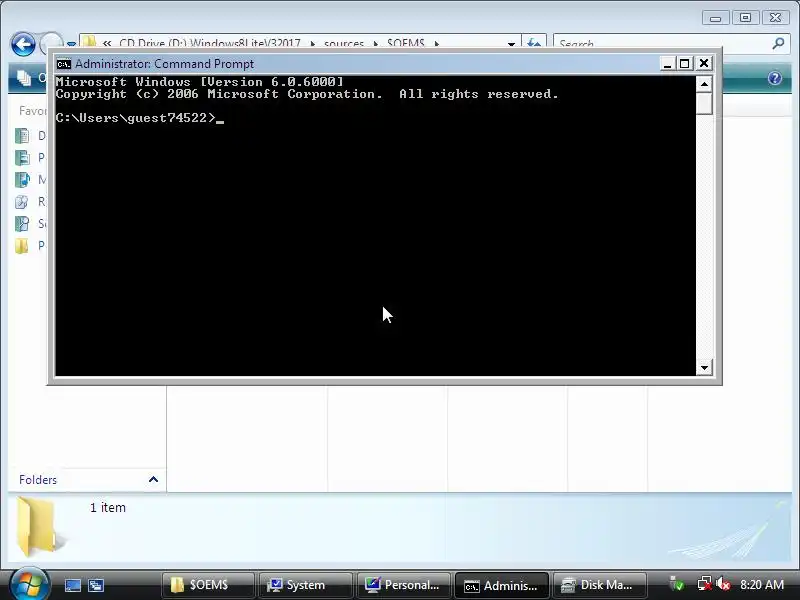
Task: Collapse the Folders pane chevron
Action: [x=153, y=479]
